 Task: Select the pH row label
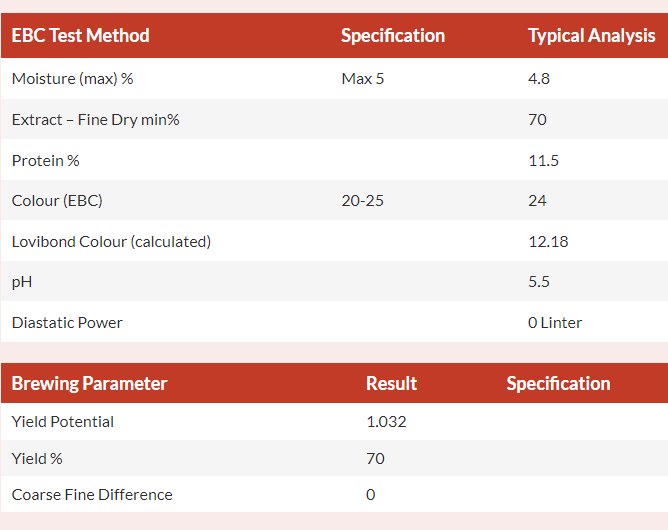tap(22, 282)
